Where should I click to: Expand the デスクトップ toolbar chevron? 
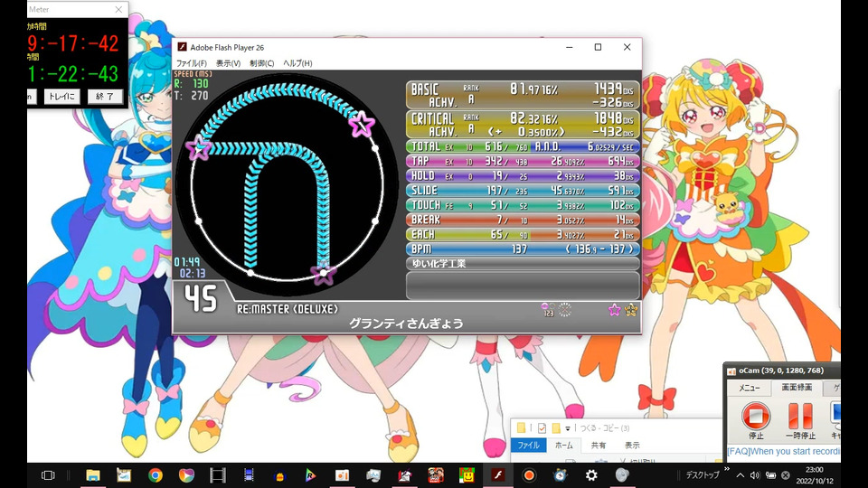[x=726, y=469]
